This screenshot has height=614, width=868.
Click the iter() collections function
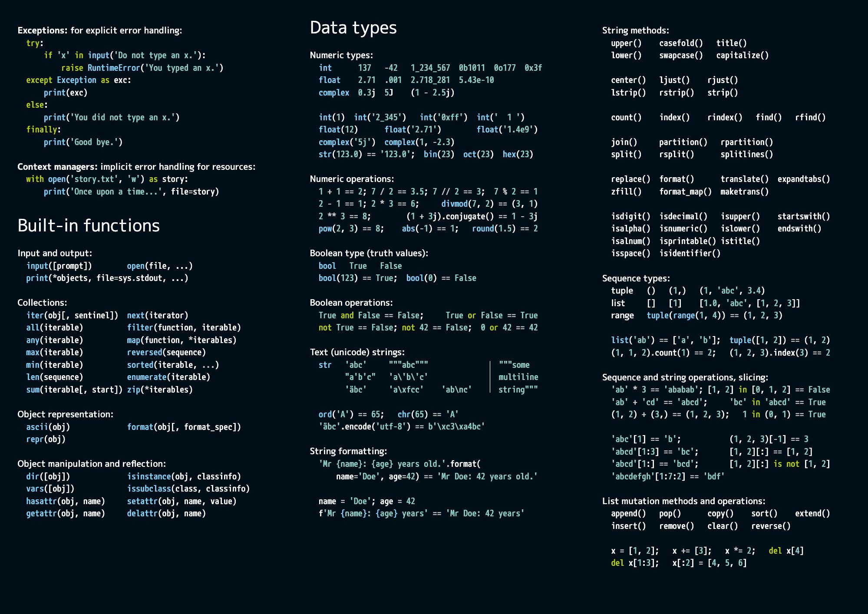[36, 317]
